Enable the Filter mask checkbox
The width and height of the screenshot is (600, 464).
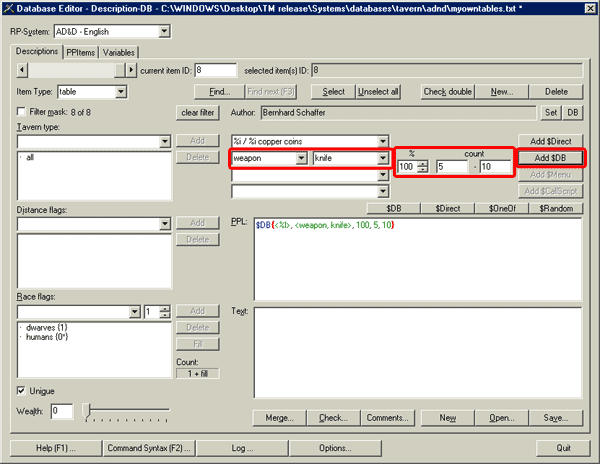[x=22, y=112]
